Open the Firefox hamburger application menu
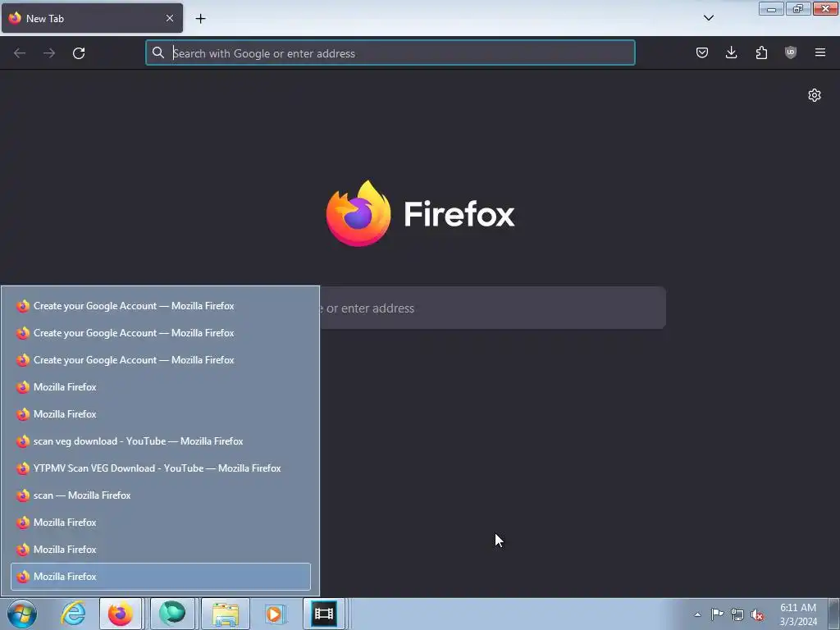This screenshot has width=840, height=630. pyautogui.click(x=820, y=52)
